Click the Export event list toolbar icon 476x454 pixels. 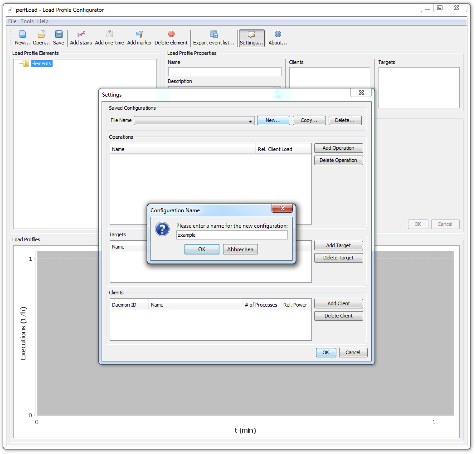(214, 38)
